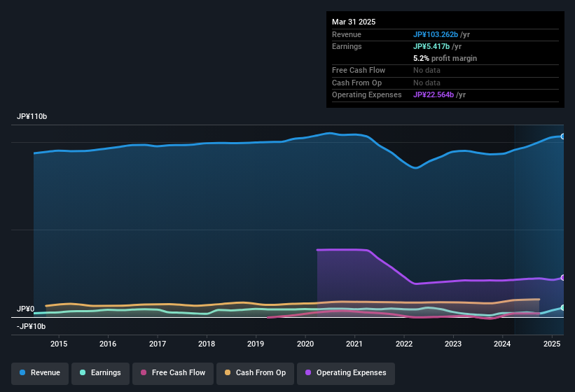Click the JP¥5.417b earnings value
575x392 pixels.
tap(431, 46)
